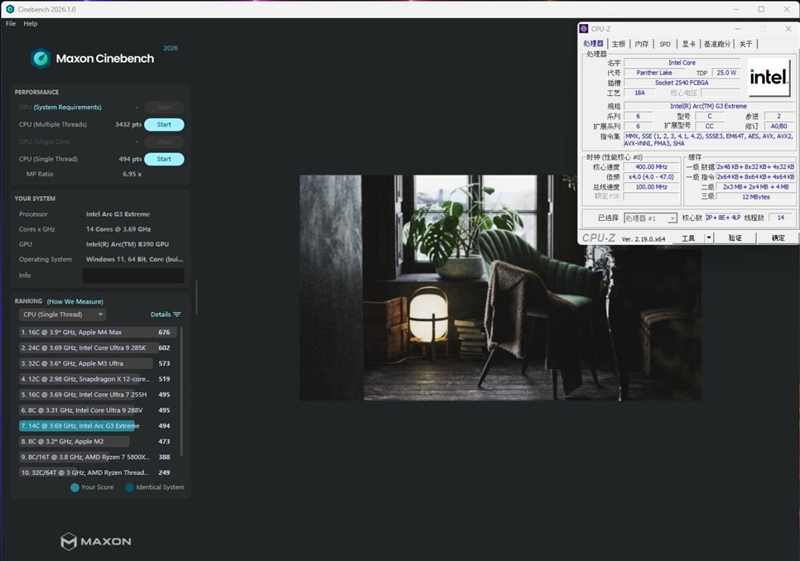Open the How We Measure link
The image size is (800, 561).
click(75, 301)
